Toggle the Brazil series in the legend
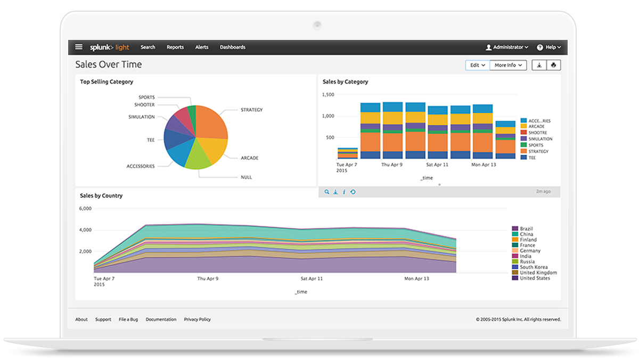The width and height of the screenshot is (639, 364). 524,229
